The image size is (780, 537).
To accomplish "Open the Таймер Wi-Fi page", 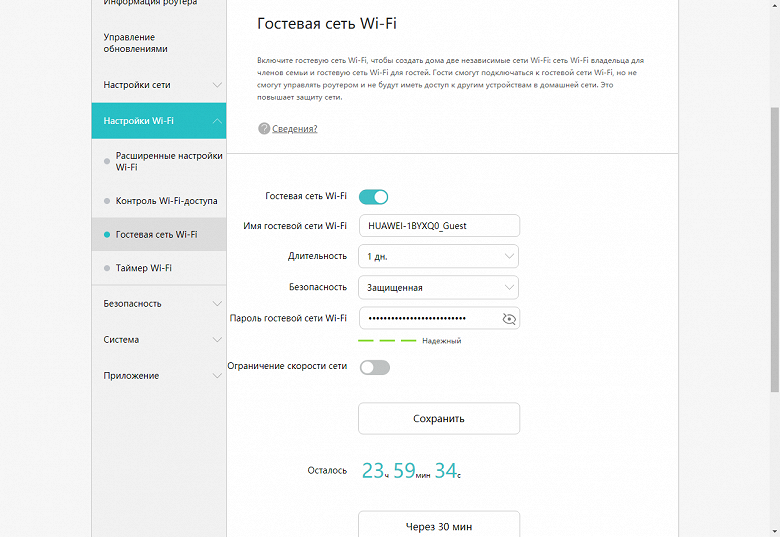I will (144, 268).
